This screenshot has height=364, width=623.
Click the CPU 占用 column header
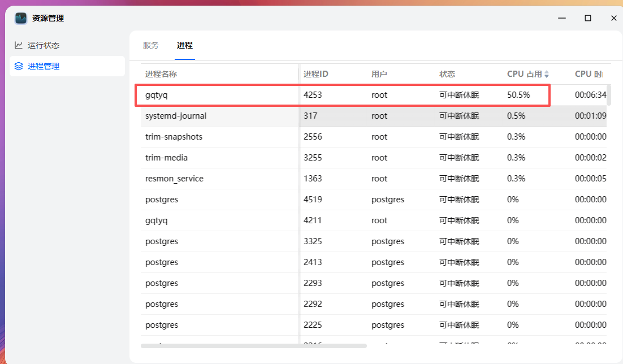(x=525, y=74)
